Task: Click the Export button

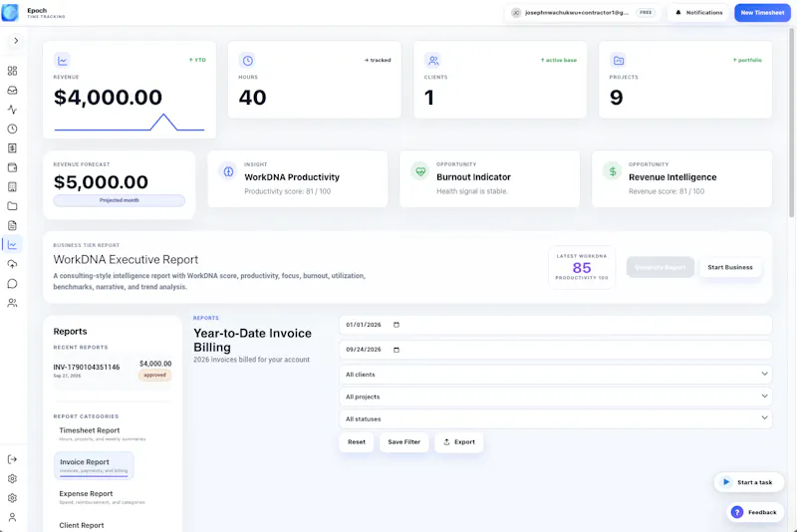Action: click(458, 442)
